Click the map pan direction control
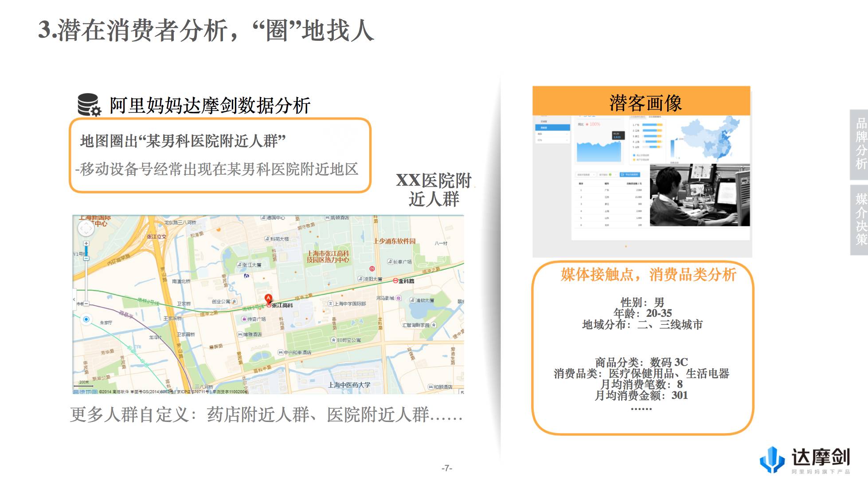 coord(86,229)
